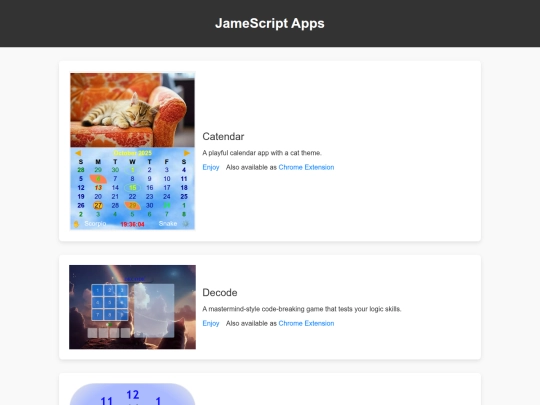The height and width of the screenshot is (405, 540).
Task: Open the Catendar Enjoy link
Action: (x=211, y=167)
